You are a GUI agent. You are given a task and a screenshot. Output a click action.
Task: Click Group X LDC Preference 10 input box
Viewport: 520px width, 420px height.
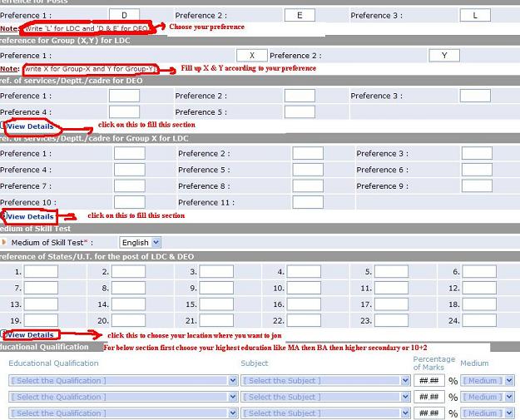(x=130, y=202)
